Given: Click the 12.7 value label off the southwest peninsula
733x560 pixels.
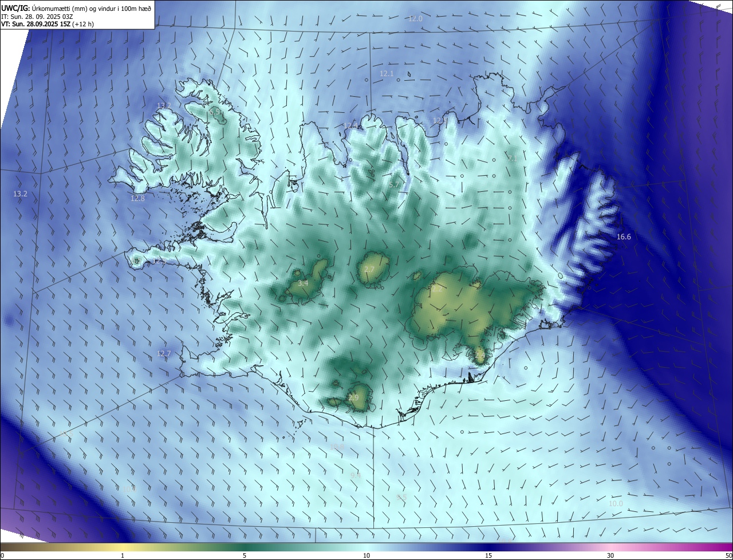Looking at the screenshot, I should 164,354.
